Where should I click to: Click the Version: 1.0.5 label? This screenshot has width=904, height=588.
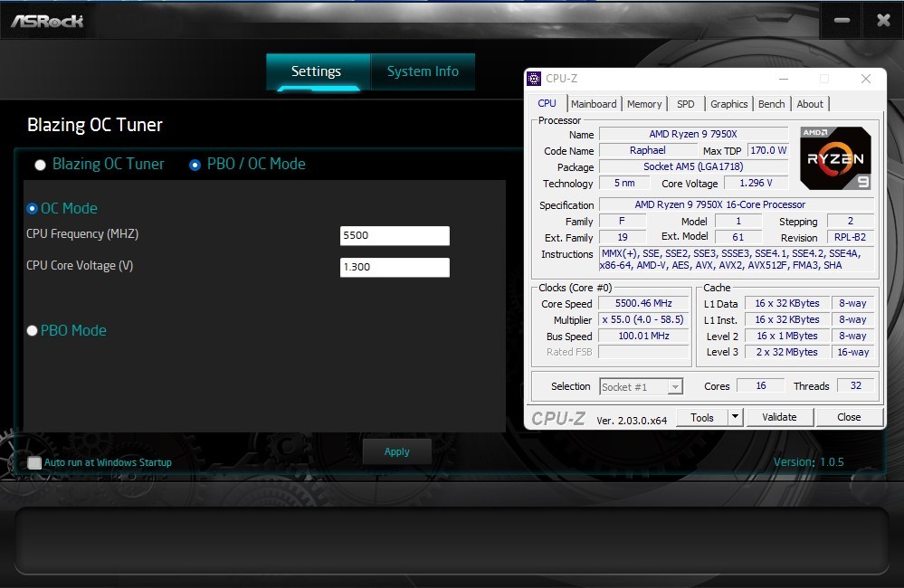(808, 461)
